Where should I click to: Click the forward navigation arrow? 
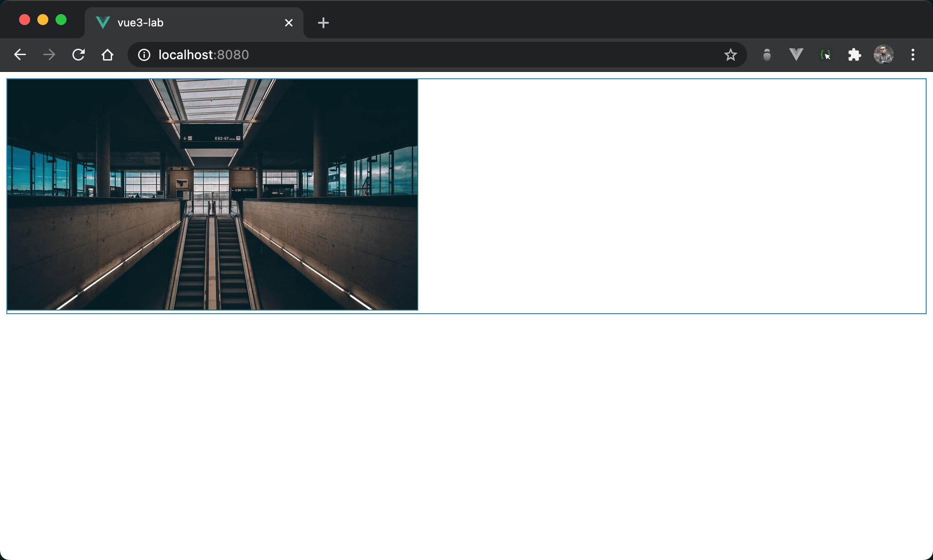[49, 55]
